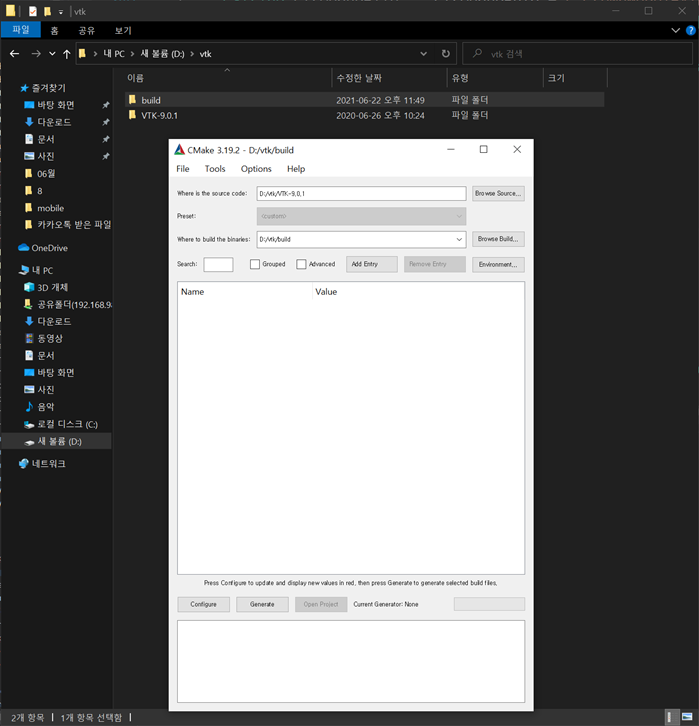699x726 pixels.
Task: Open pinned 다운로드 under 즐겨찾기
Action: [x=47, y=122]
